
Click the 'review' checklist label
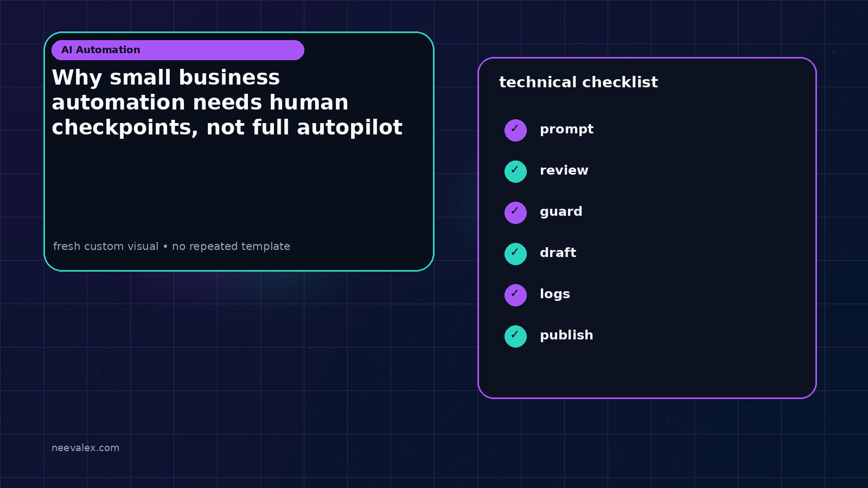click(x=564, y=170)
